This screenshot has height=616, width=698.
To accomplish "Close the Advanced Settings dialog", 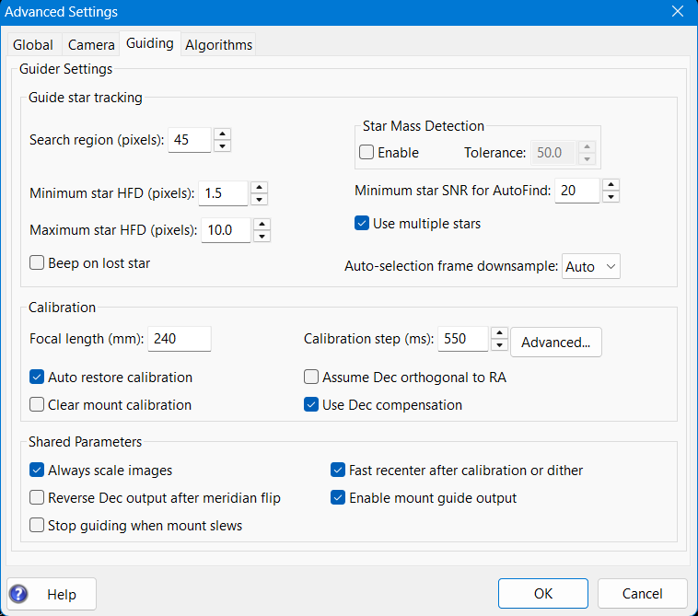I will (x=678, y=12).
